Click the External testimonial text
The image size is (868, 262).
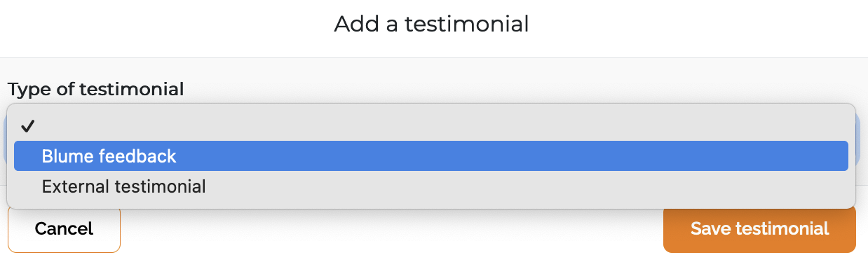123,187
